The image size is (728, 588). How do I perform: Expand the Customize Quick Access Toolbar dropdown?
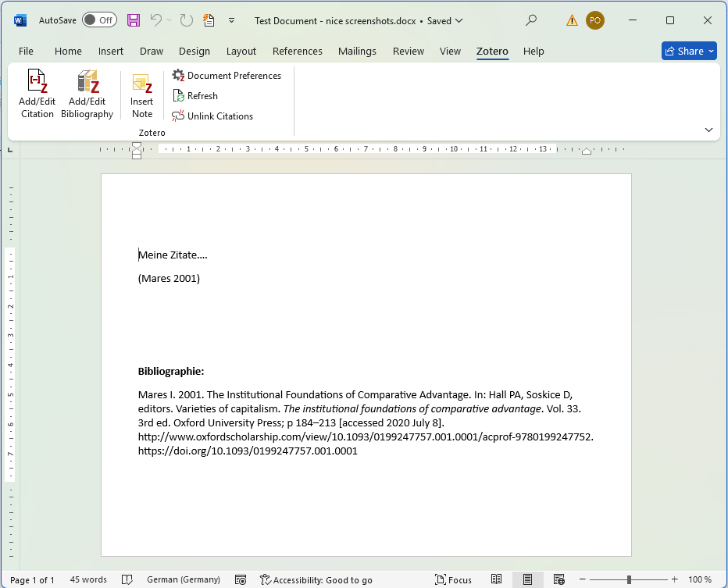click(231, 20)
